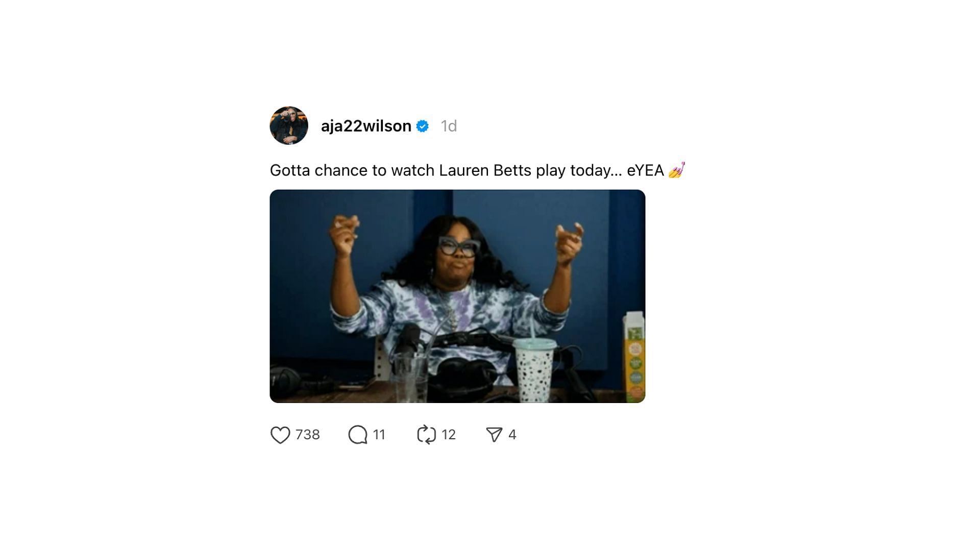Click the 11 replies count
Screen dimensions: 980x551
(379, 435)
